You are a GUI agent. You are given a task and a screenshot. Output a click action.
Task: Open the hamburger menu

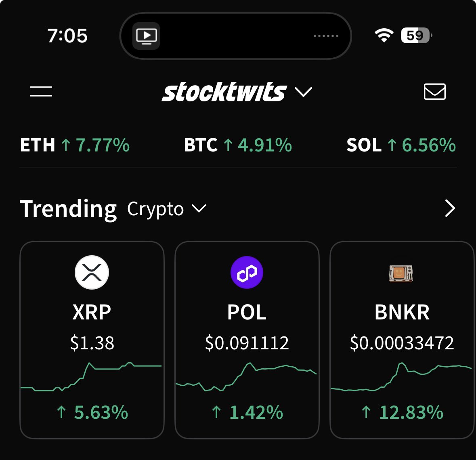tap(41, 91)
